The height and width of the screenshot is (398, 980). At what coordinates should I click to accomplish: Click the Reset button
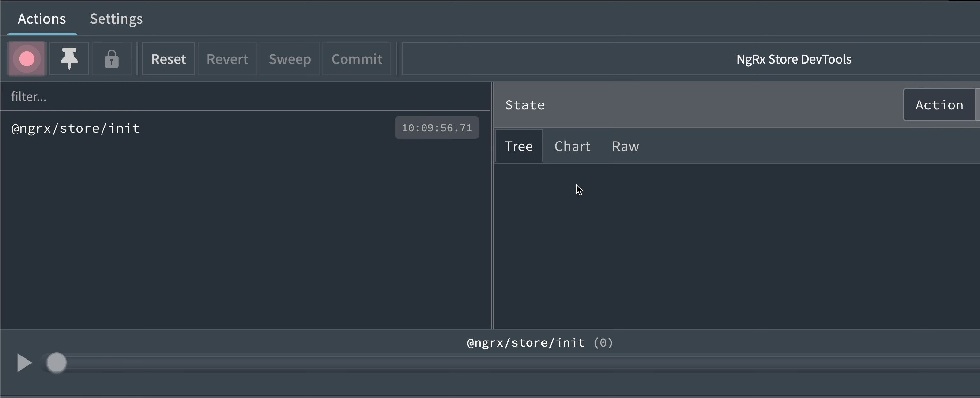tap(168, 58)
